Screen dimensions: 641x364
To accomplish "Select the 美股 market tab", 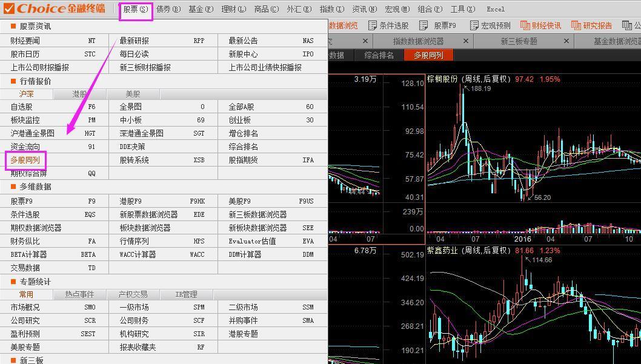I will pyautogui.click(x=133, y=94).
